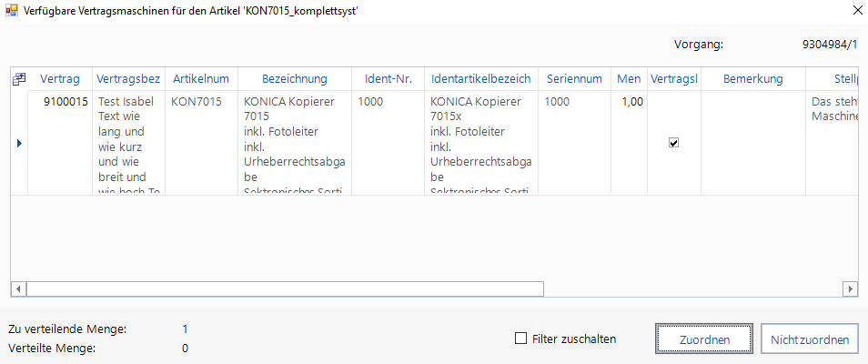Image resolution: width=868 pixels, height=364 pixels.
Task: Click the Seriennum column header
Action: pos(574,79)
